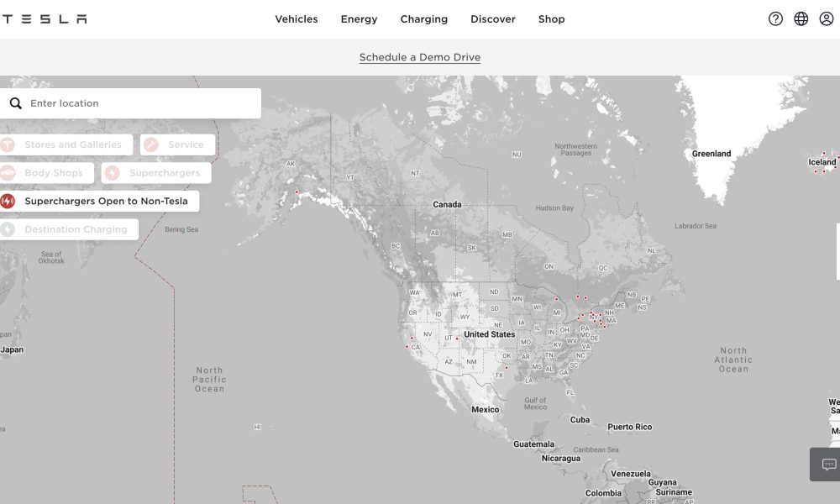This screenshot has height=504, width=840.
Task: Click the Nicaragua map label
Action: (560, 459)
